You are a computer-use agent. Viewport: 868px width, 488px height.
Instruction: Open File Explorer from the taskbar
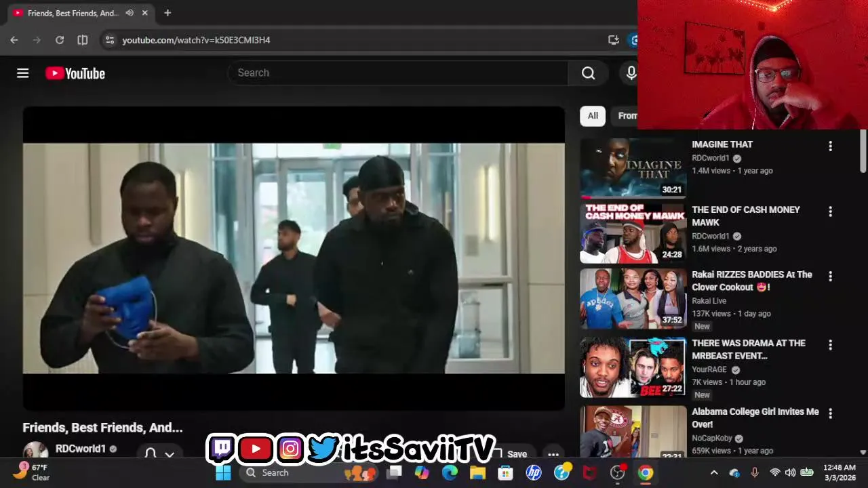[477, 472]
